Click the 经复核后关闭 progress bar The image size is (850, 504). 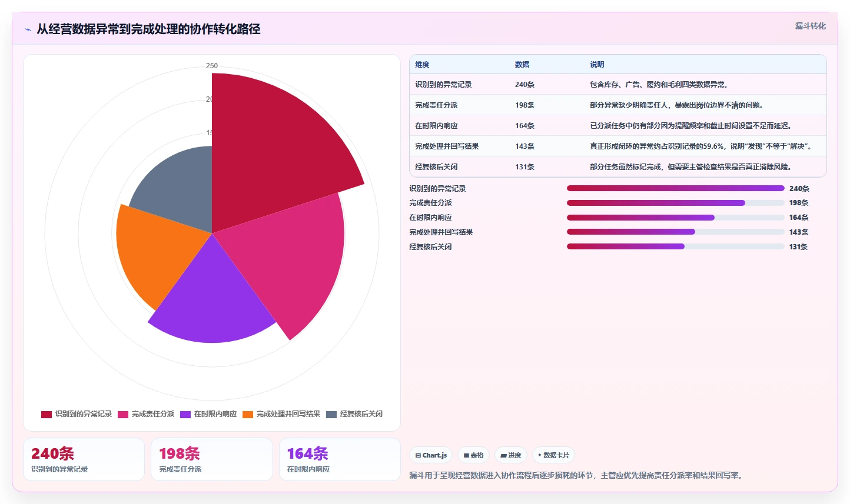coord(675,246)
